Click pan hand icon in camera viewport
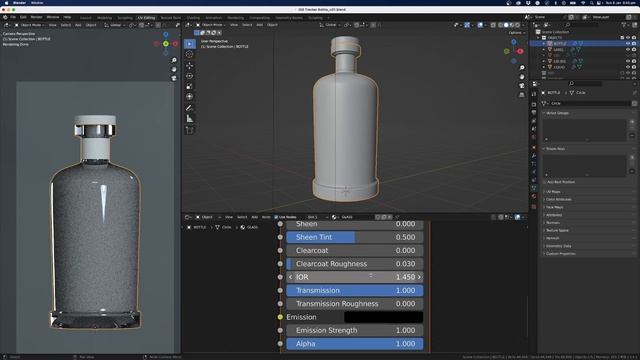The width and height of the screenshot is (640, 360). pyautogui.click(x=174, y=69)
